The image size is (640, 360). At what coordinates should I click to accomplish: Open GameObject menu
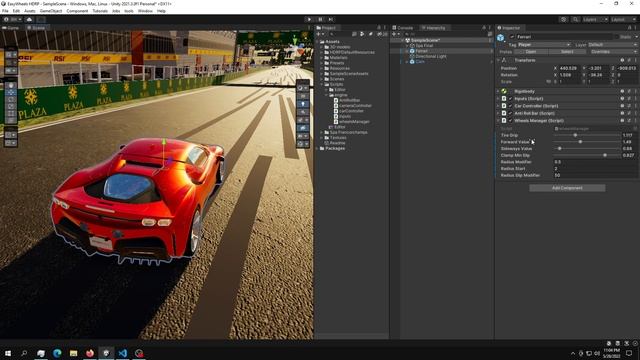coord(51,11)
